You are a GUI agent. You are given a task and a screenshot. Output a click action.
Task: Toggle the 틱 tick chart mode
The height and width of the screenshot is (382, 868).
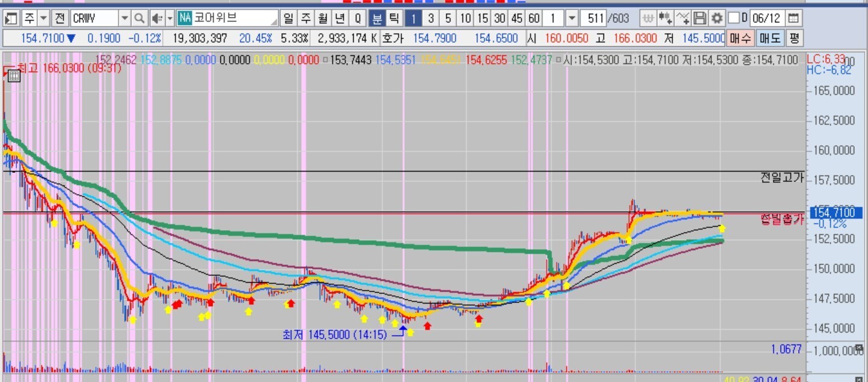pos(393,18)
